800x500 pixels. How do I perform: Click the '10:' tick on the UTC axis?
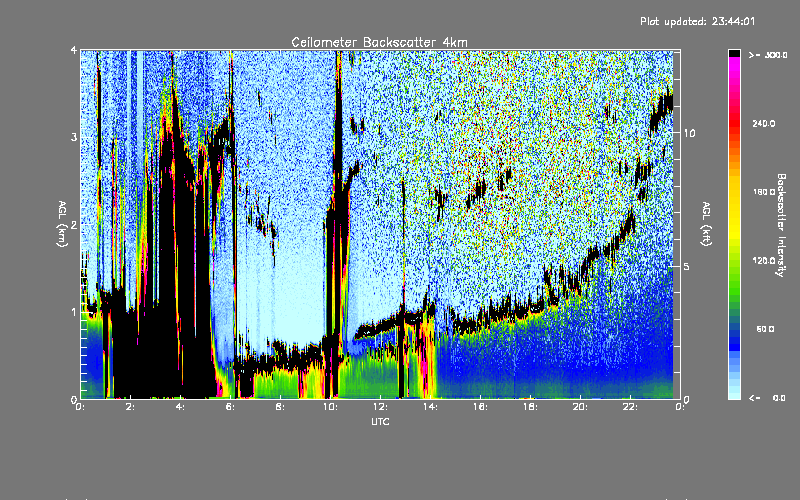330,407
